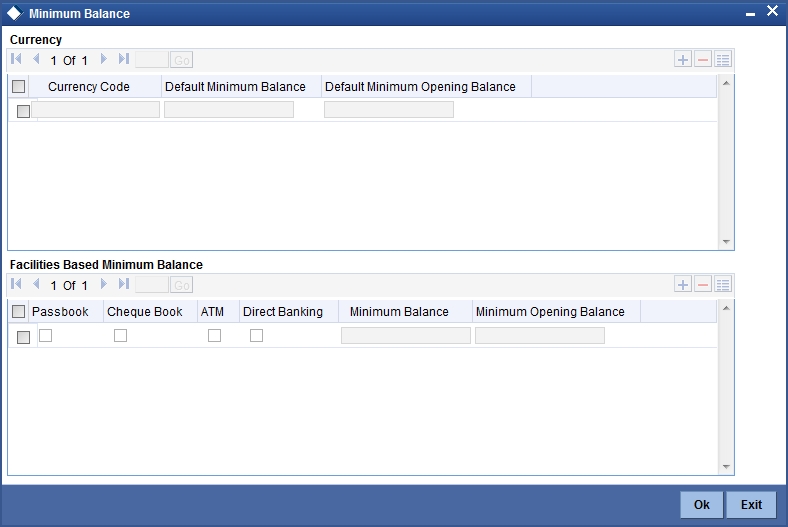Open single record view for Facilities grid

click(723, 285)
